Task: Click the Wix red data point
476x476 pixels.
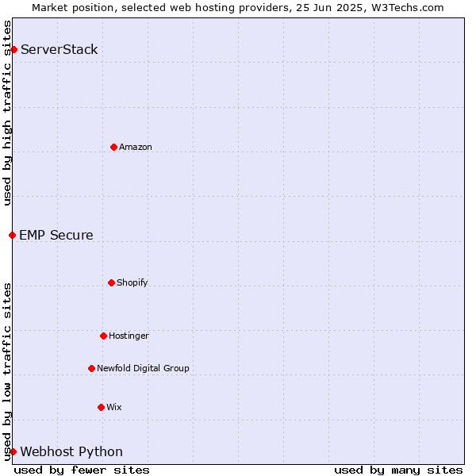Action: [102, 408]
